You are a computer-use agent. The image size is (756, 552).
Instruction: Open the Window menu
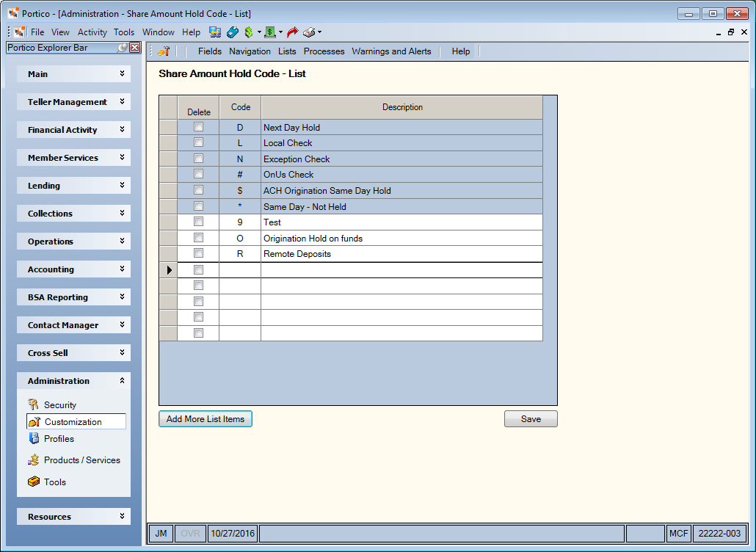(x=158, y=32)
